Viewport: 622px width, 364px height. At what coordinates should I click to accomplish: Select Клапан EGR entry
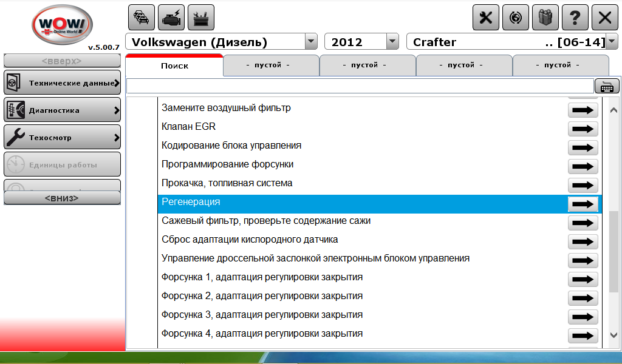click(x=188, y=126)
